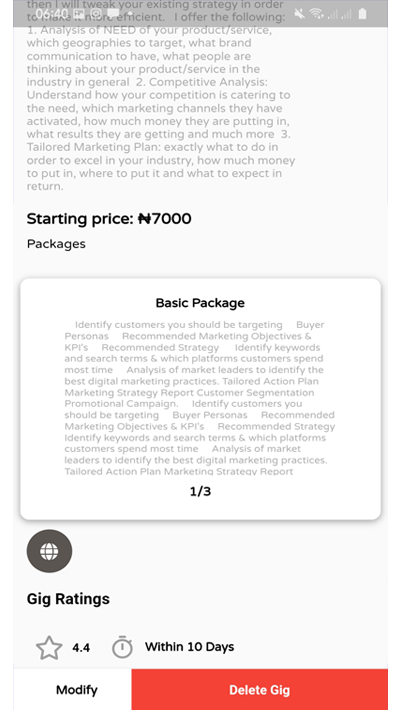This screenshot has width=400, height=710.
Task: Tap the Within 10 Days delivery text
Action: pos(189,647)
